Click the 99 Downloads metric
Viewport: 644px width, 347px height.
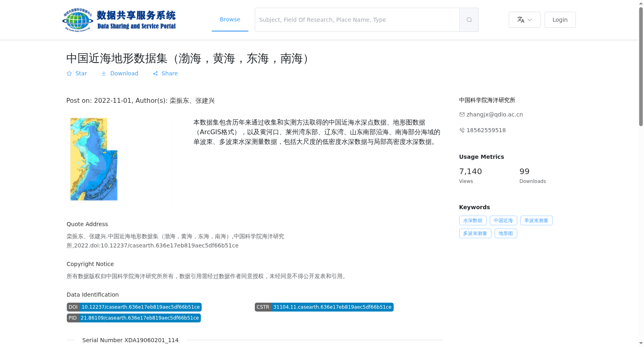[533, 176]
